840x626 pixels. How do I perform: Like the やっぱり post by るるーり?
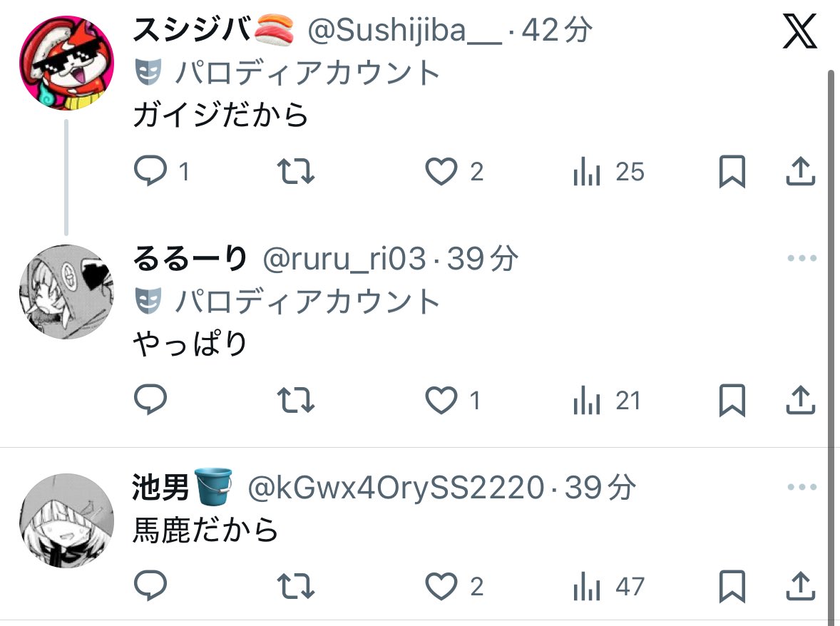tap(441, 400)
